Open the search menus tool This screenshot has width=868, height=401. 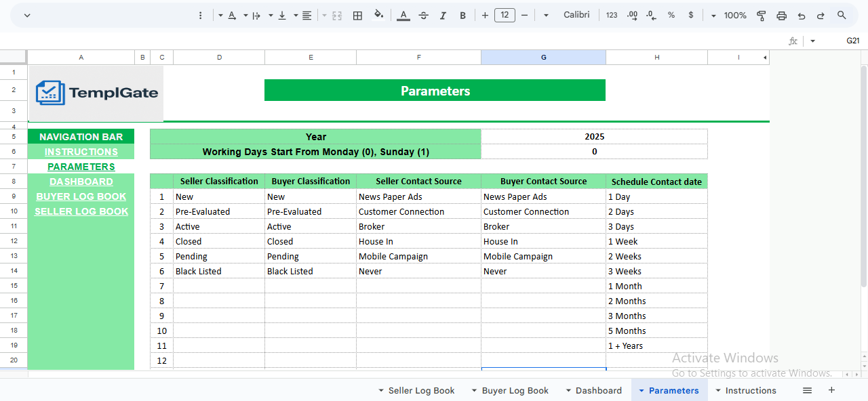click(842, 15)
